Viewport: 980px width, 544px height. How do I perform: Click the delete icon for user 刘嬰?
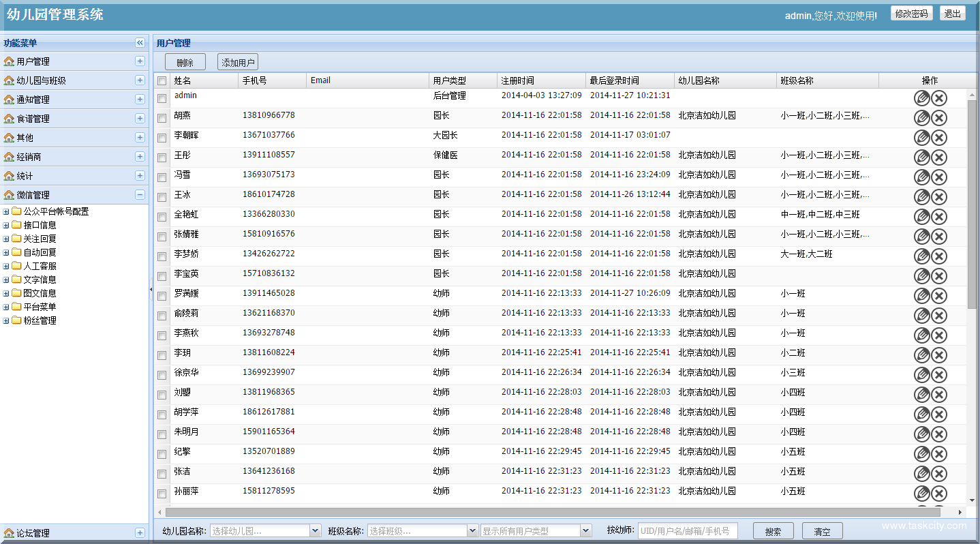pyautogui.click(x=939, y=395)
